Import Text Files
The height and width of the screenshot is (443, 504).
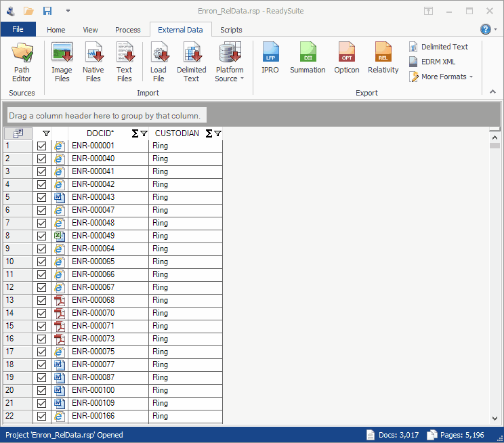tap(125, 63)
